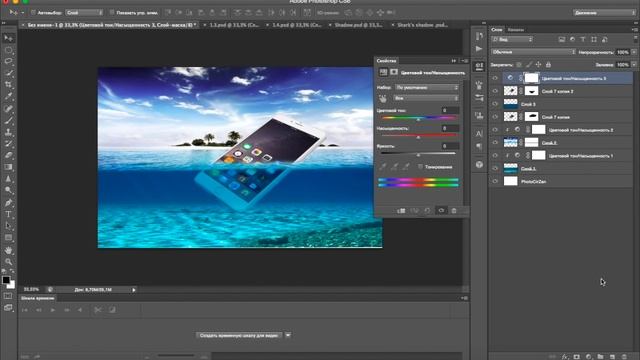Viewport: 640px width, 360px height.
Task: Select the Clone Stamp tool
Action: [x=9, y=132]
